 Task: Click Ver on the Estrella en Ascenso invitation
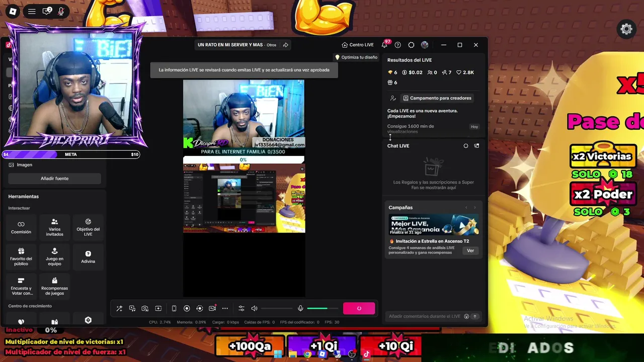pos(470,250)
